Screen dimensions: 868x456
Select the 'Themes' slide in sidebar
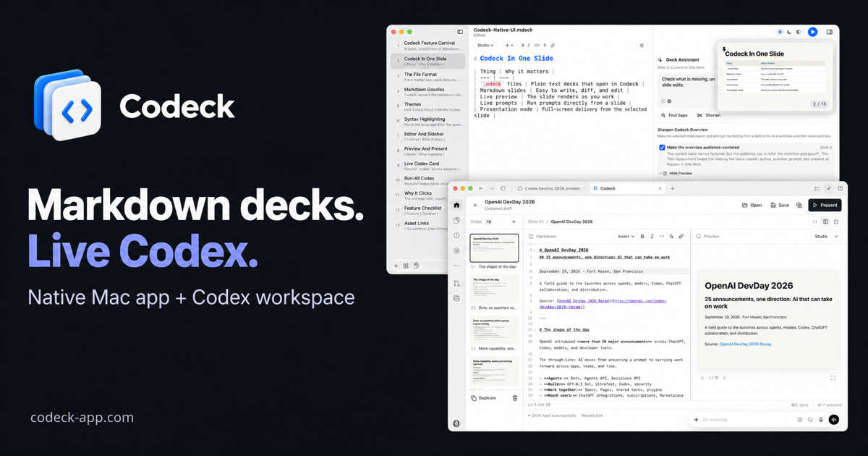[x=428, y=106]
